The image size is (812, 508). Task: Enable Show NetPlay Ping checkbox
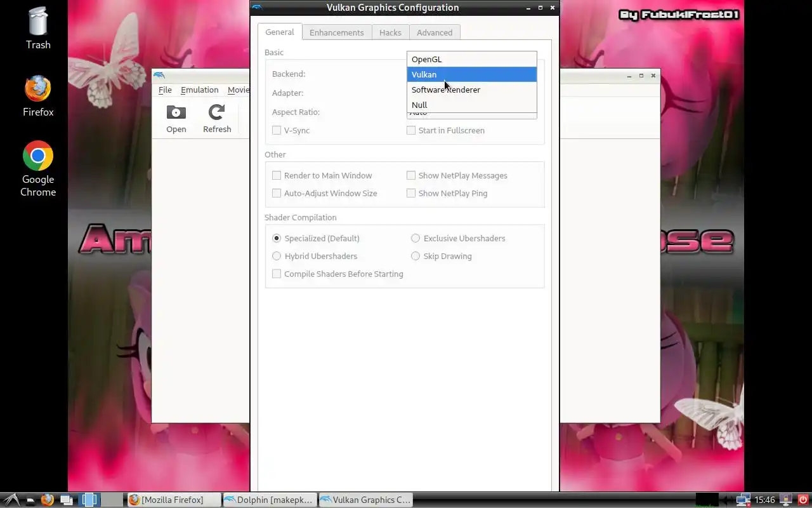point(411,193)
